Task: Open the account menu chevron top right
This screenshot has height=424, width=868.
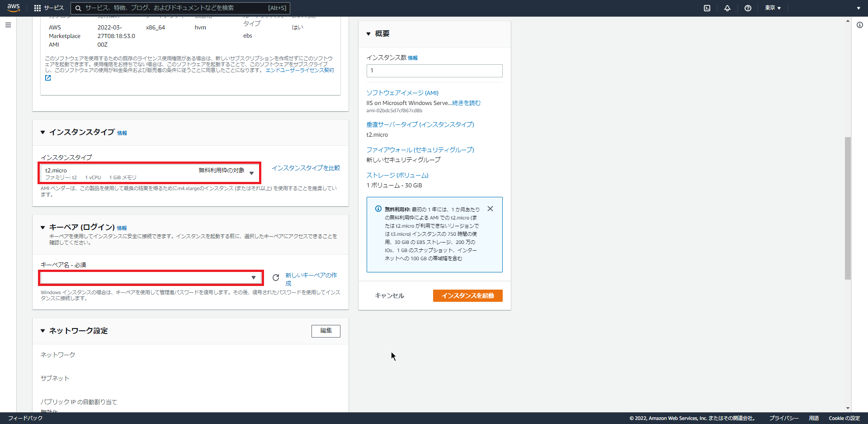Action: pyautogui.click(x=858, y=8)
